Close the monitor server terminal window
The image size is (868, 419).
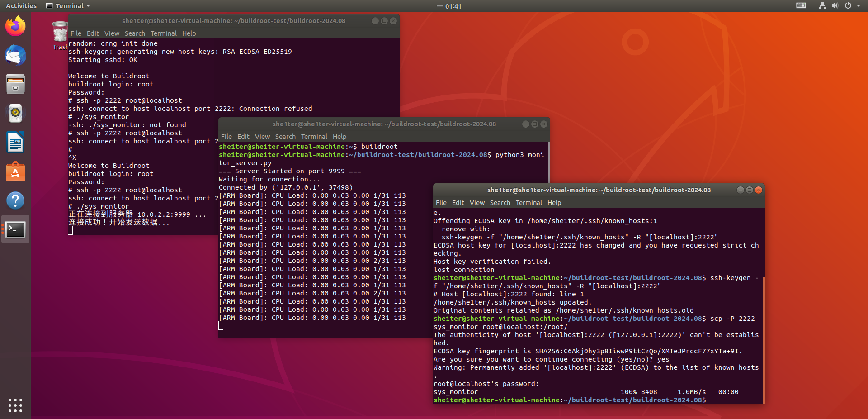544,124
